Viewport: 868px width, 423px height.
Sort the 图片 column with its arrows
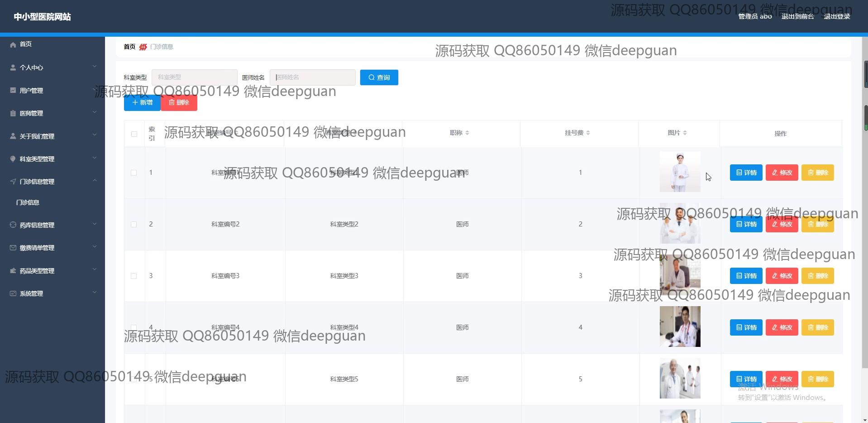685,133
